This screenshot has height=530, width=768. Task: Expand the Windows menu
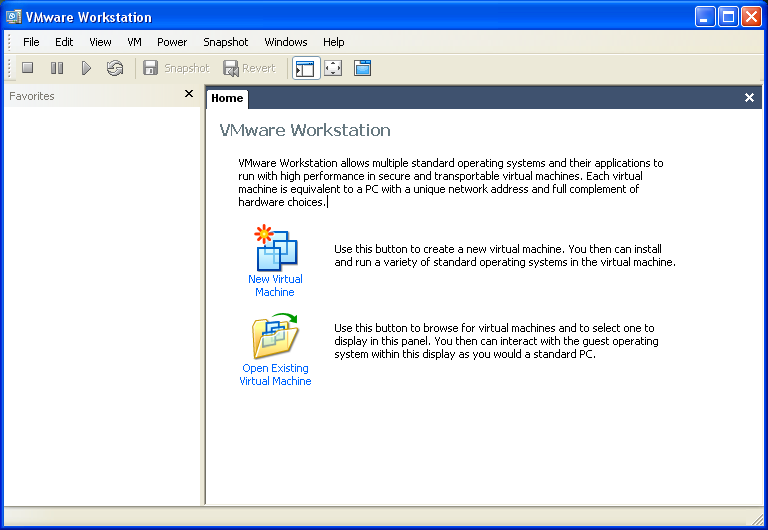click(286, 42)
